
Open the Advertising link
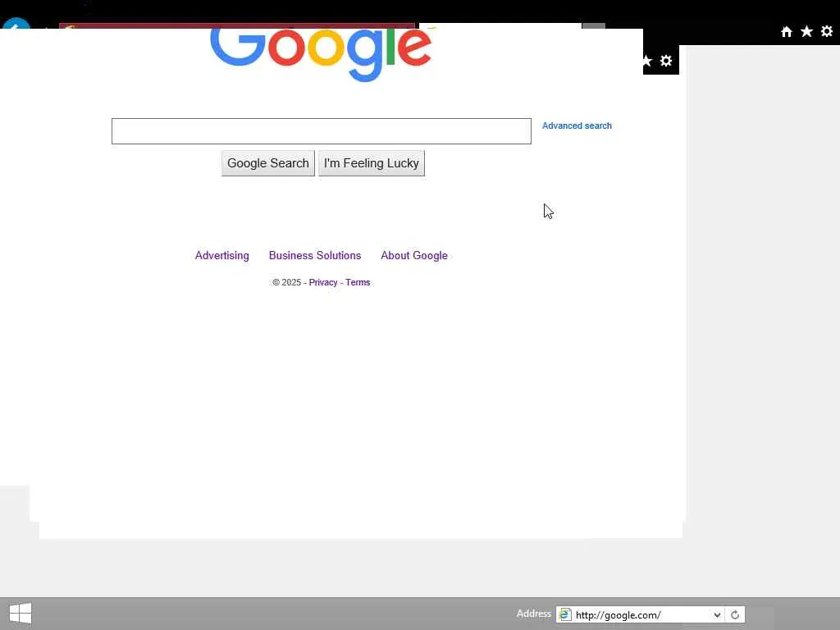point(221,256)
